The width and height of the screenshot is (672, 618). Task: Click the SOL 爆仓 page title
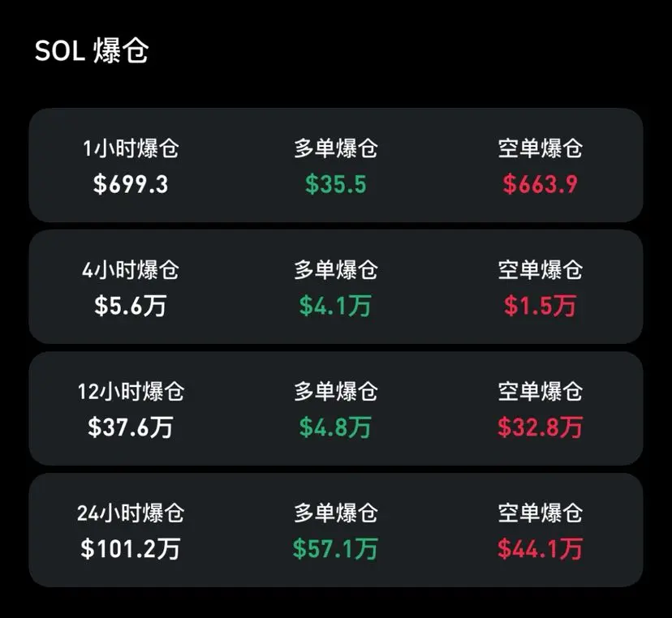91,51
